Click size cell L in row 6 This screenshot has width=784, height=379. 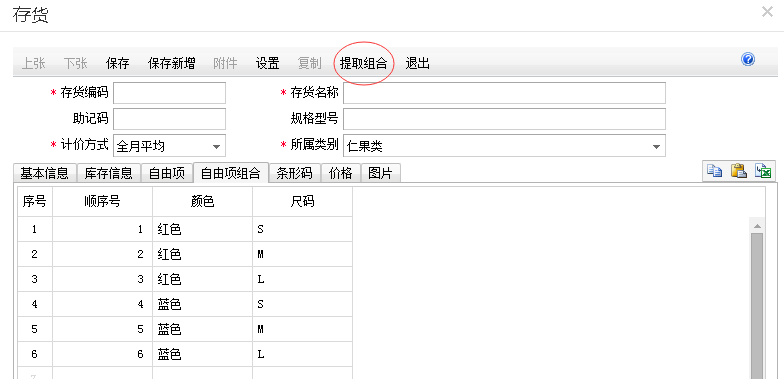tap(302, 354)
